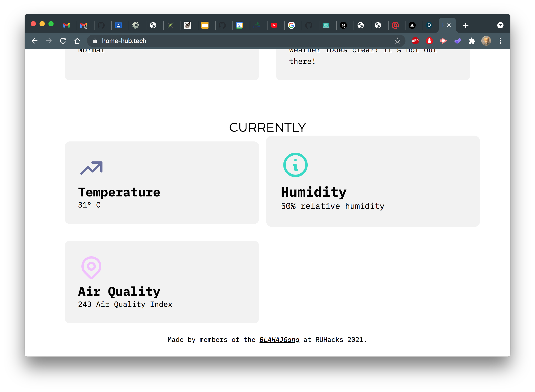Reload the home-hub.tech page
This screenshot has height=392, width=535.
pyautogui.click(x=63, y=41)
